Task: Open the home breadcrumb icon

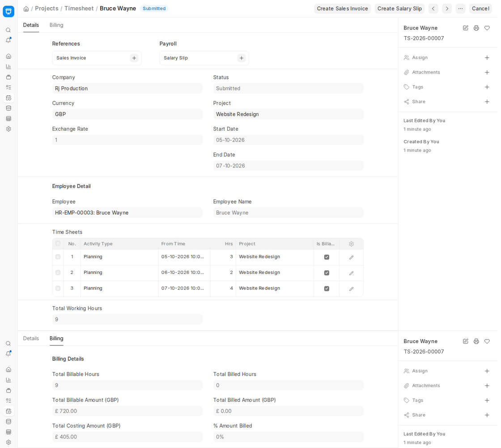Action: (26, 9)
